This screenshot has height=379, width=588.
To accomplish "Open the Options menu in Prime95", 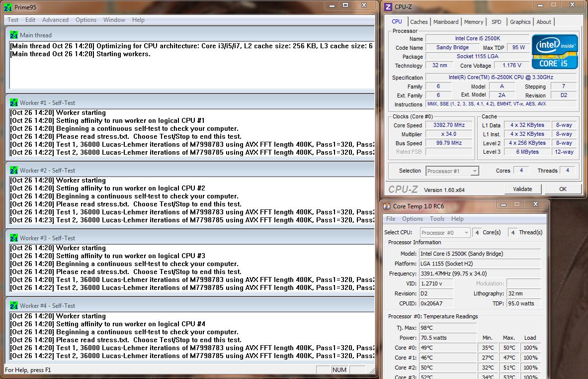I will point(86,20).
